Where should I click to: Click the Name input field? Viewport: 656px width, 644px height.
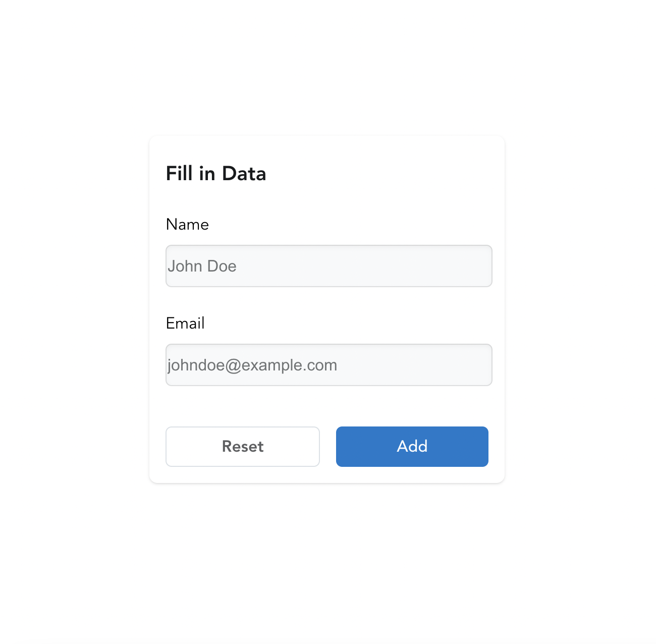pyautogui.click(x=329, y=266)
